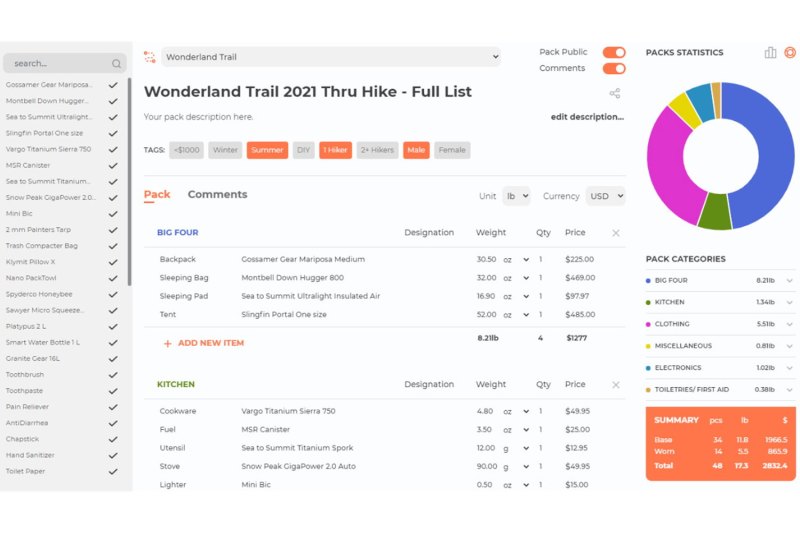The height and width of the screenshot is (533, 800).
Task: Click checkmark beside Trash Compacter Bag
Action: (x=113, y=246)
